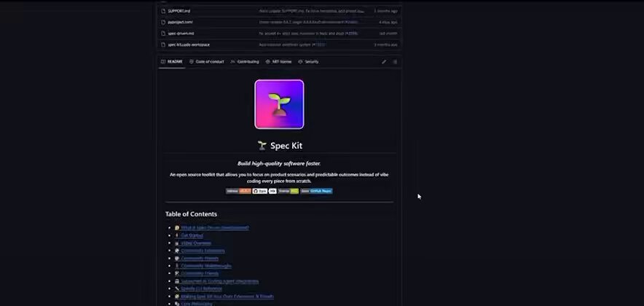Click the file icon beside pyproject.toml

163,22
